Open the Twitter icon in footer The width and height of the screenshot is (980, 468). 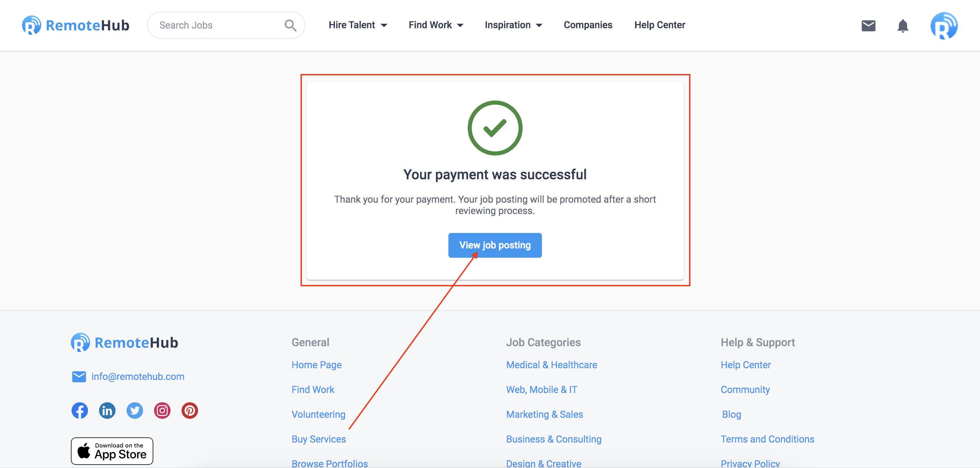click(x=135, y=410)
